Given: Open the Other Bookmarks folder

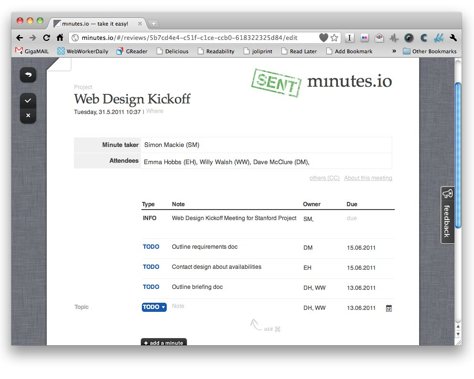Looking at the screenshot, I should (x=430, y=51).
